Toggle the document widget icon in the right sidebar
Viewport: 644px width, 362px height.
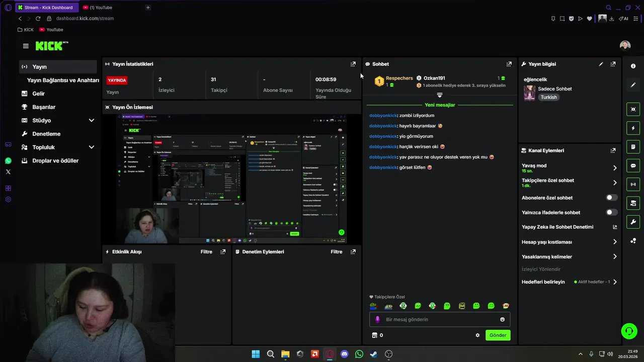pyautogui.click(x=633, y=147)
